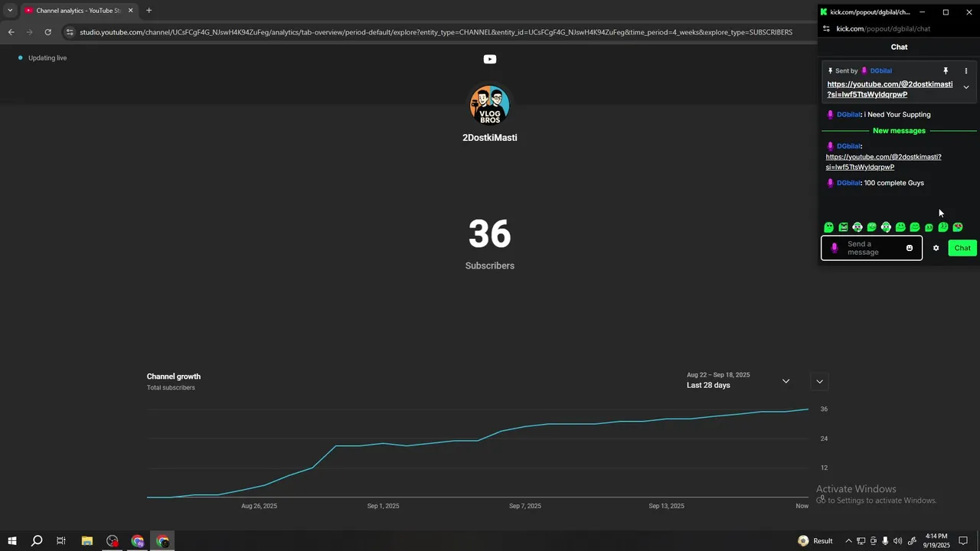Click the Chat header in Kick window
The image size is (980, 551).
pyautogui.click(x=899, y=47)
